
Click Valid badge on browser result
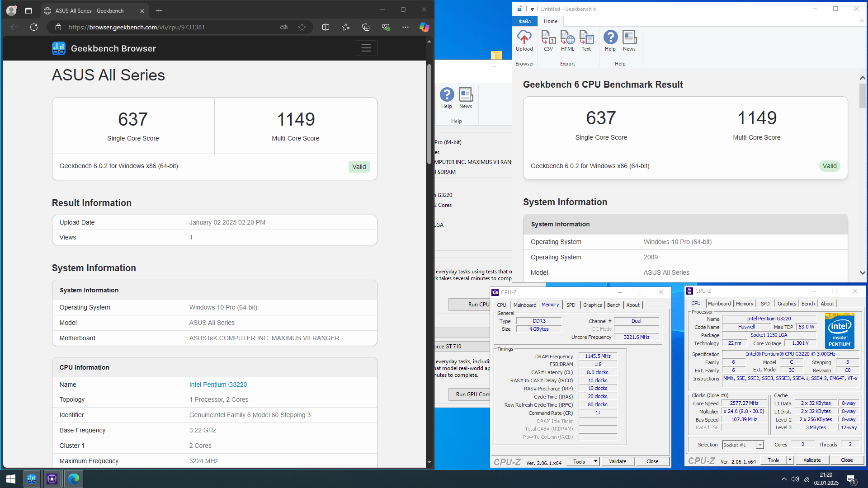click(359, 167)
